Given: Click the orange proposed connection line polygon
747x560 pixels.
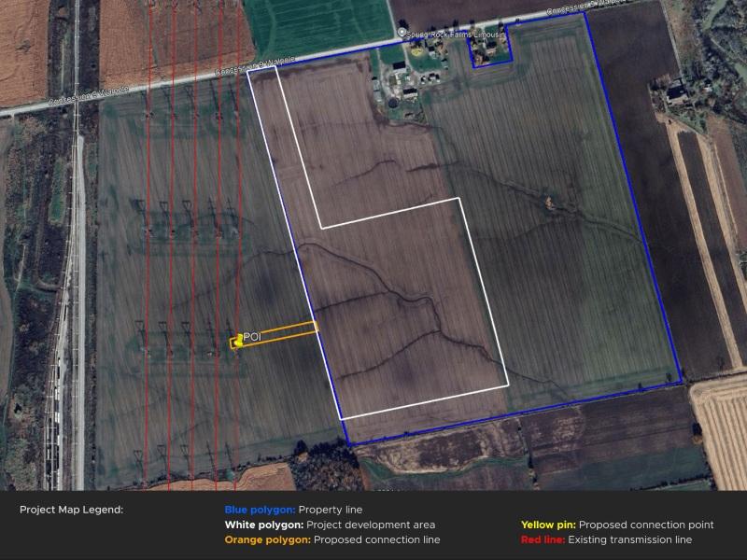Looking at the screenshot, I should (x=280, y=334).
